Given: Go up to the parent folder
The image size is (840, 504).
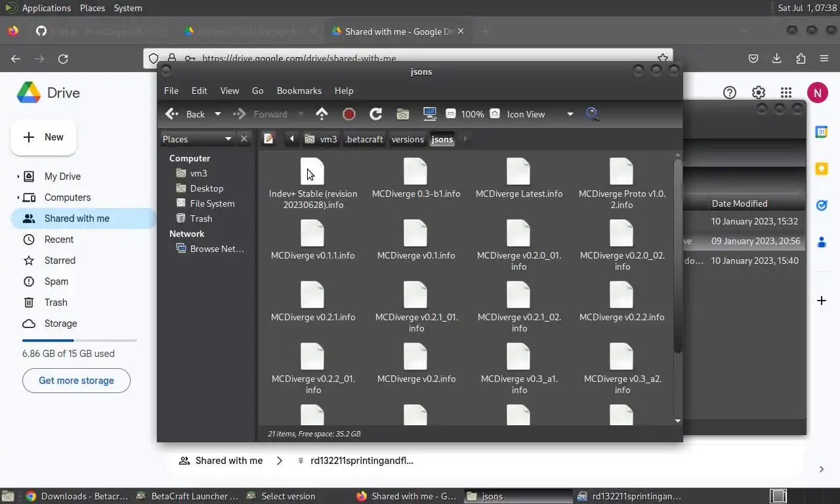Looking at the screenshot, I should [x=322, y=114].
